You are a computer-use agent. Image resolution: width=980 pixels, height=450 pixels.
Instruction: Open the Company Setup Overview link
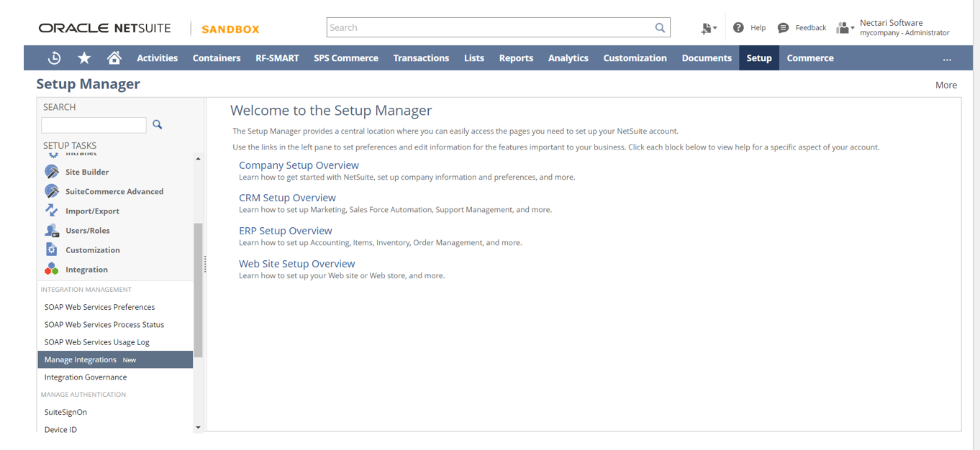[x=299, y=165]
